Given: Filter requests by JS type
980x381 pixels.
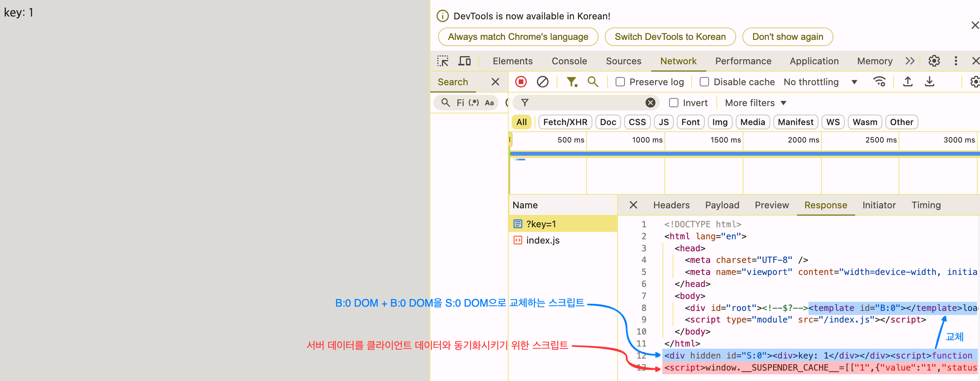Looking at the screenshot, I should (664, 122).
